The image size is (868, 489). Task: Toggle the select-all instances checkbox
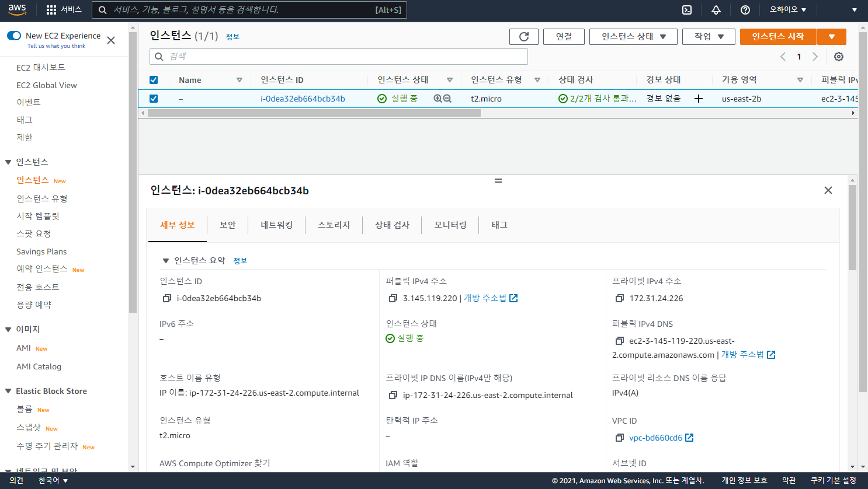(x=154, y=80)
